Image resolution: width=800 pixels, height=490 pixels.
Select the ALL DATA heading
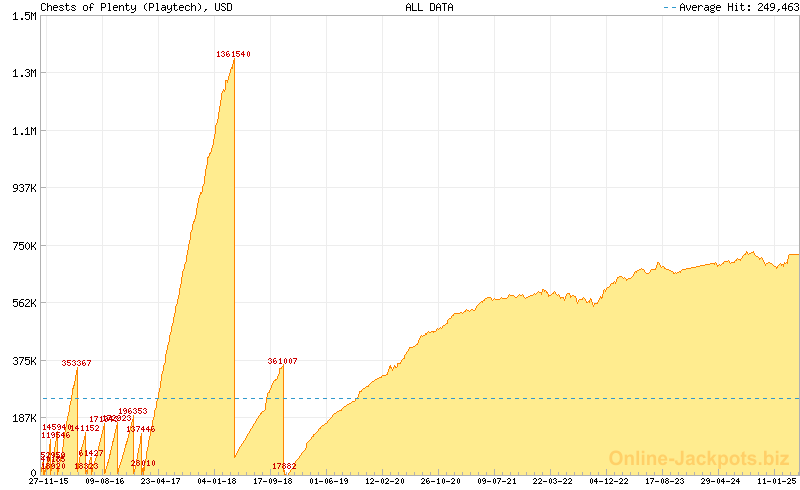tap(429, 7)
